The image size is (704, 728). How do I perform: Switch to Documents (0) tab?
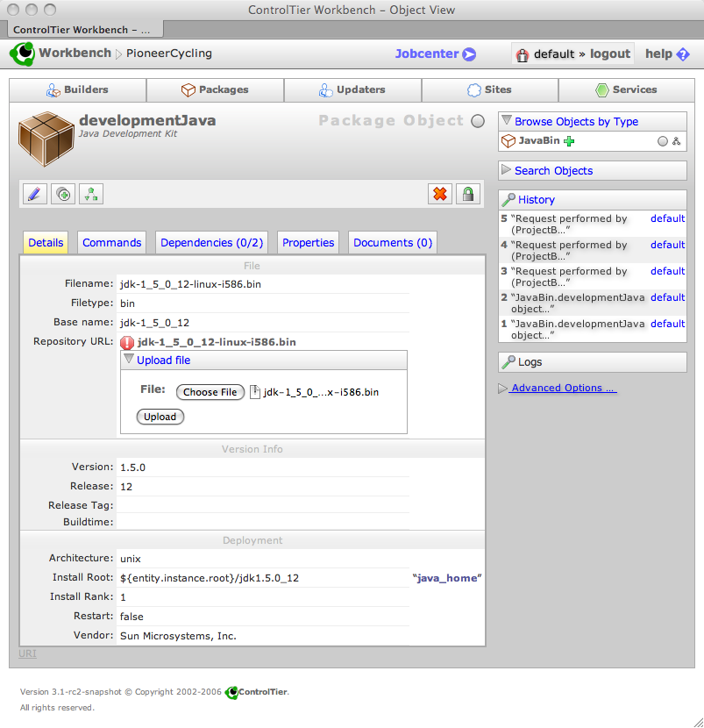pos(393,243)
